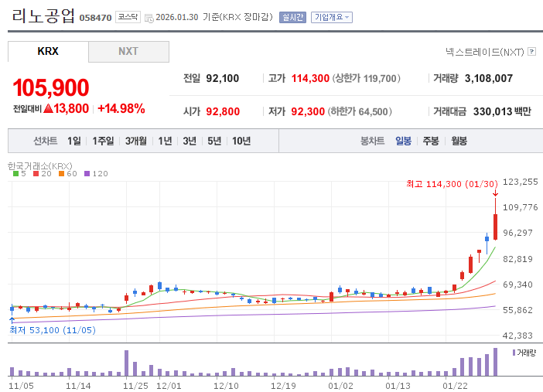543x392 pixels.
Task: Select the KRX tab
Action: pyautogui.click(x=48, y=51)
